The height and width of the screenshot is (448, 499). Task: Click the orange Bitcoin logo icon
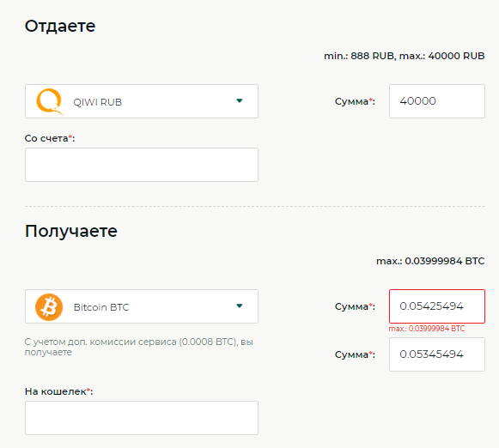49,307
